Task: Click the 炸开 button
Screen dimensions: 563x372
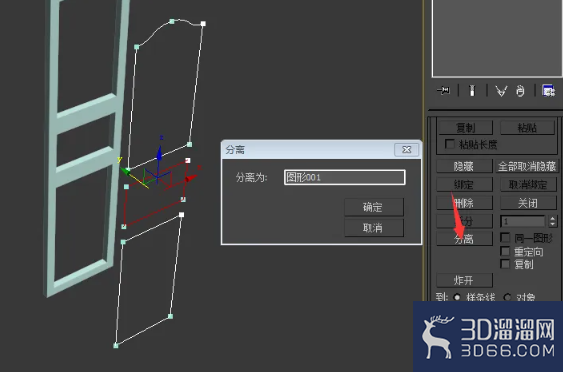Action: (464, 280)
